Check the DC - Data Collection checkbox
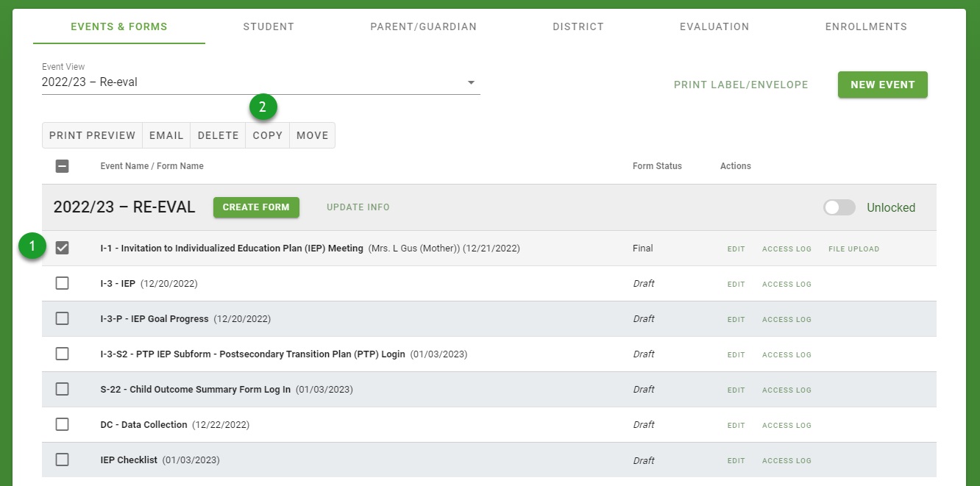 [x=63, y=424]
